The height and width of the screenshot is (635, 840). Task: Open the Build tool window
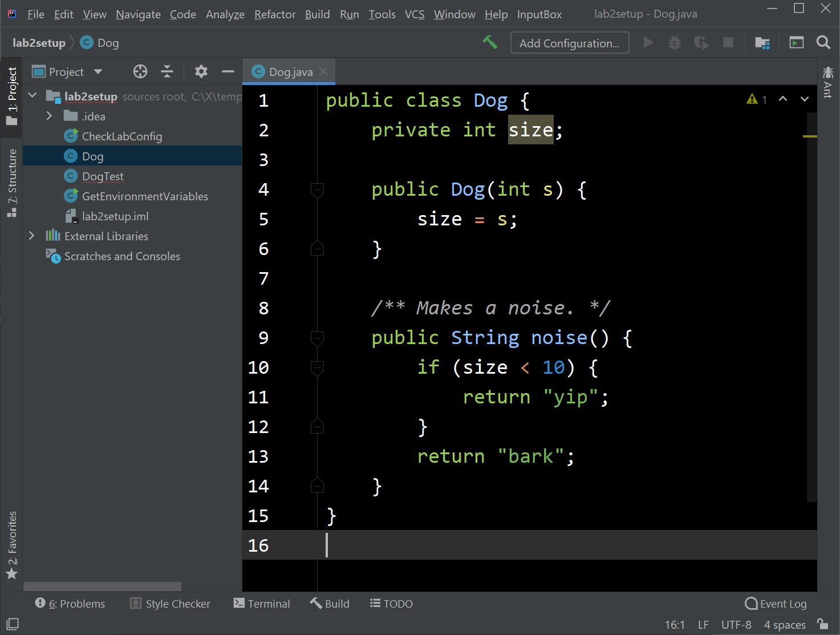330,604
